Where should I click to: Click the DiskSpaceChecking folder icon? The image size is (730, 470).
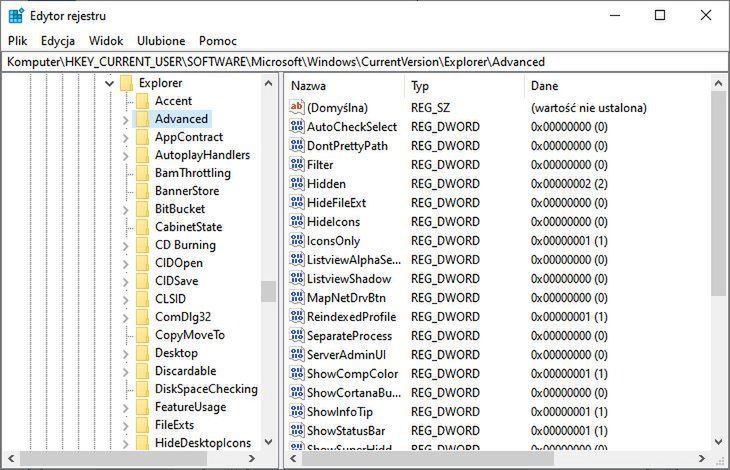coord(142,389)
